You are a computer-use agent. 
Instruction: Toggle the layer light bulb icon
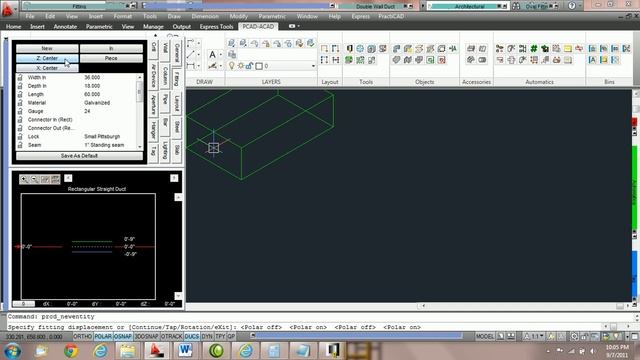231,66
